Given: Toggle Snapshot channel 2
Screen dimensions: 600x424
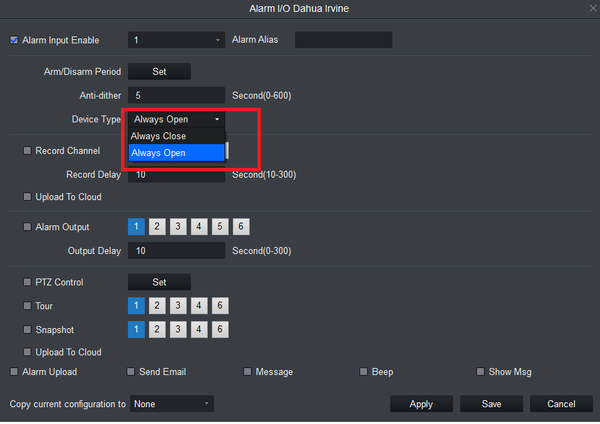Looking at the screenshot, I should pos(157,329).
